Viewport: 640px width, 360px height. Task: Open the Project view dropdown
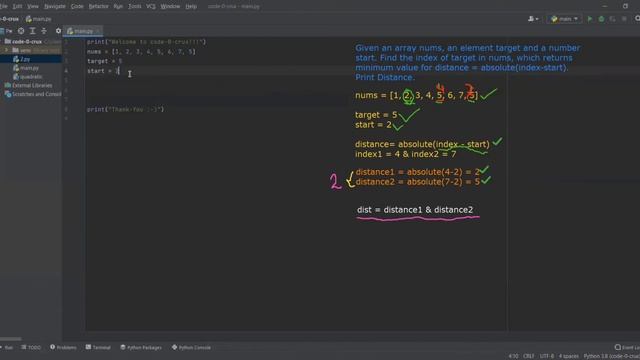pyautogui.click(x=6, y=31)
